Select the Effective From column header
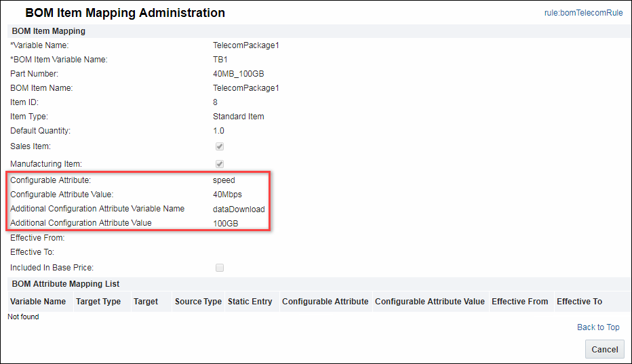Image resolution: width=632 pixels, height=364 pixels. [520, 302]
